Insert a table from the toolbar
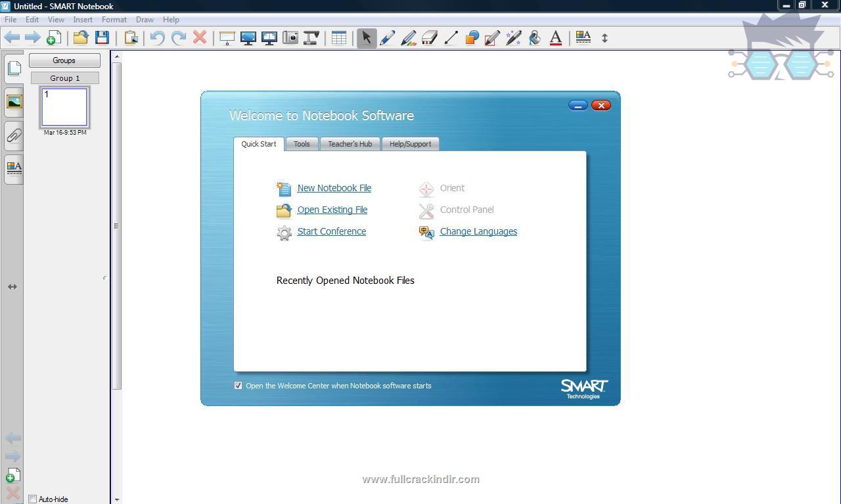Viewport: 841px width, 504px height. click(x=339, y=37)
